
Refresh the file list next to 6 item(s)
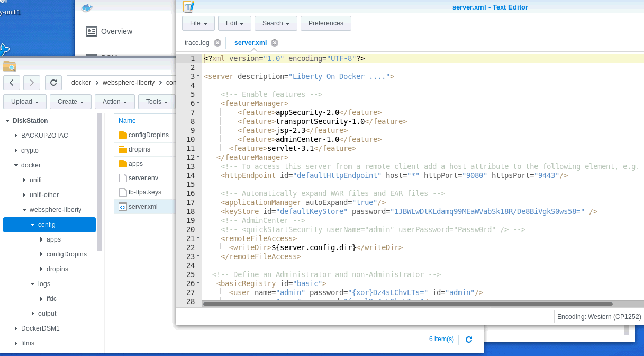tap(469, 339)
